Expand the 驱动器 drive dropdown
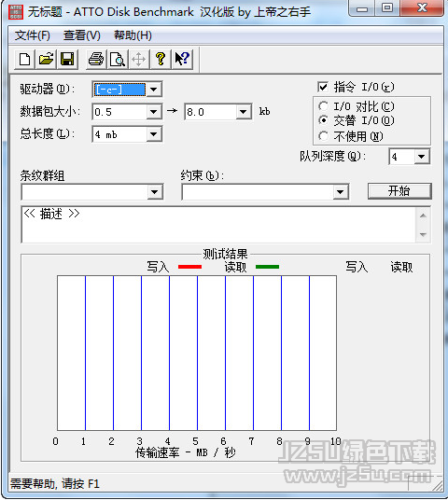The height and width of the screenshot is (500, 448). [x=153, y=90]
